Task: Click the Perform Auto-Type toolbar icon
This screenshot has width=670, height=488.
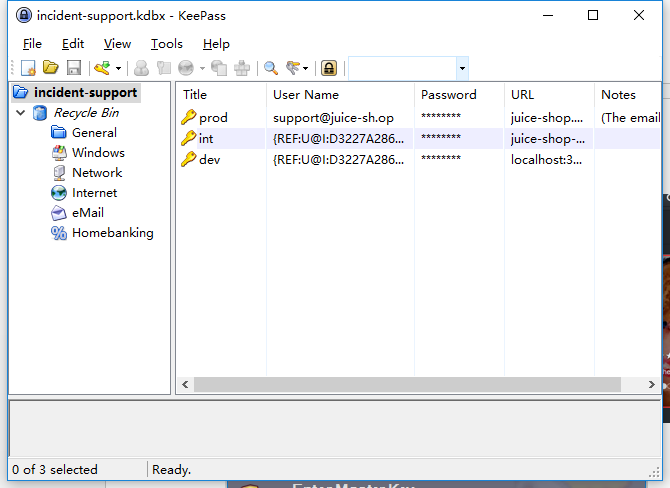Action: (x=242, y=68)
